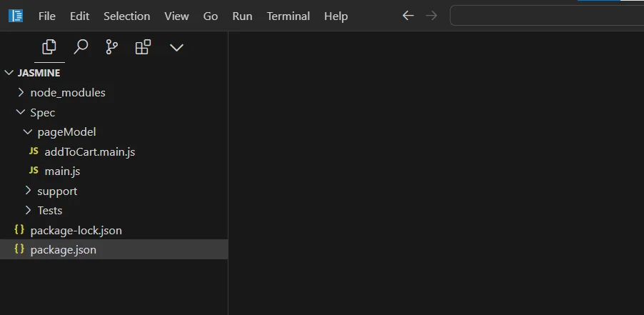Viewport: 644px width, 315px height.
Task: Click the forward navigation arrow
Action: click(x=431, y=16)
